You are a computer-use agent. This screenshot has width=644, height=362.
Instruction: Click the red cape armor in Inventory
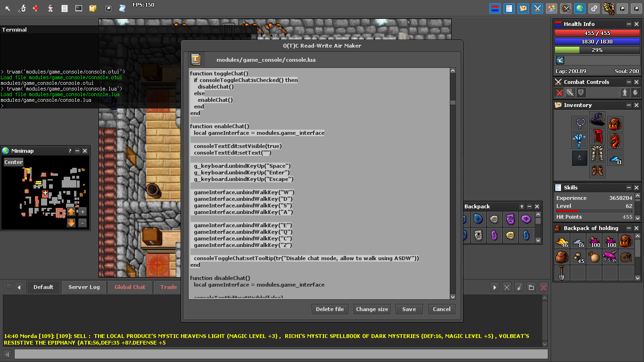coord(597,137)
